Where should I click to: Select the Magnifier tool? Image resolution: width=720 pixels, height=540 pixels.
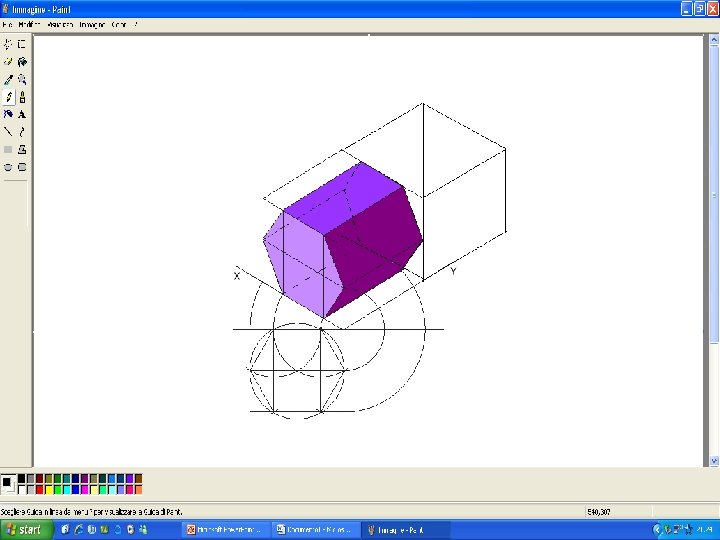(22, 80)
